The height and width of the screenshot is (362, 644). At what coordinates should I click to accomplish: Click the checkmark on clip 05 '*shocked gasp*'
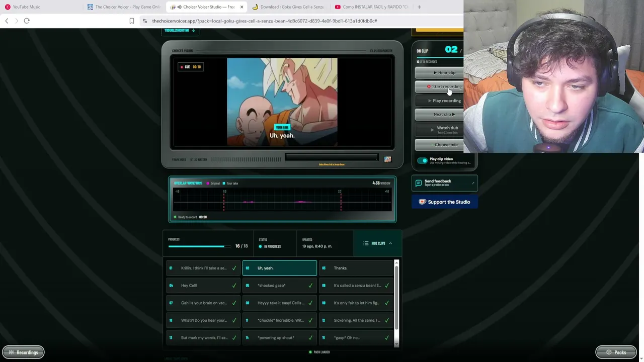[310, 286]
